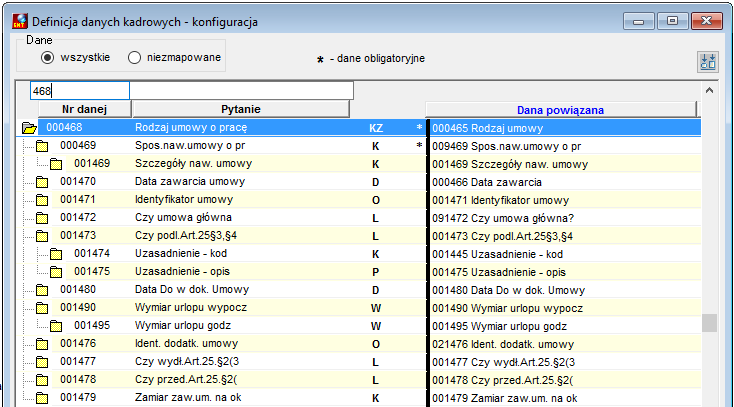
Task: Click folder icon of row 001470
Action: [x=42, y=182]
